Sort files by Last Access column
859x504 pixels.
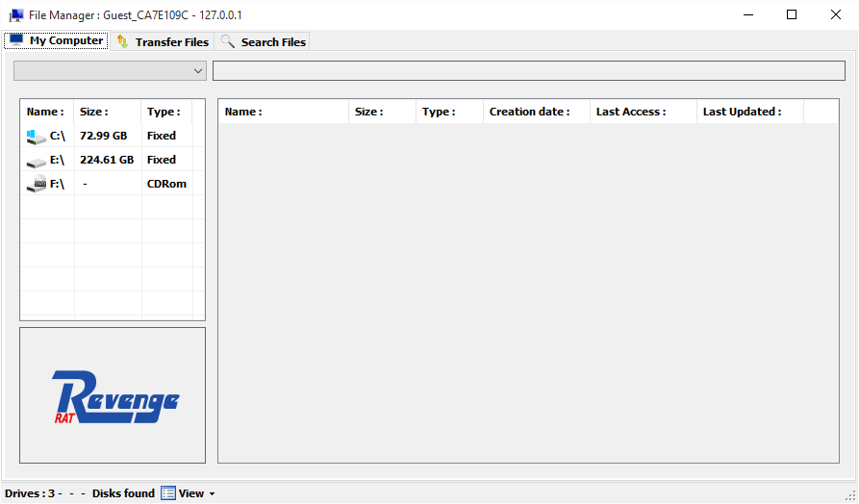point(644,112)
